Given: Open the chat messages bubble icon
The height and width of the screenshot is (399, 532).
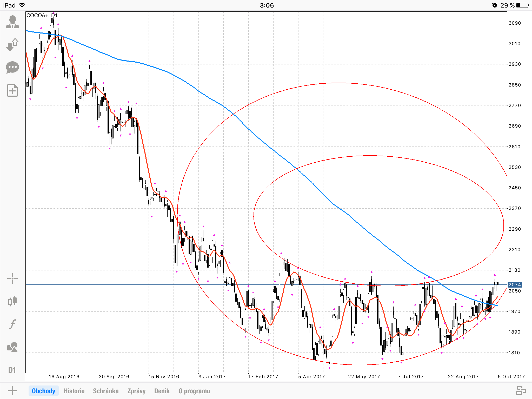Looking at the screenshot, I should coord(12,68).
